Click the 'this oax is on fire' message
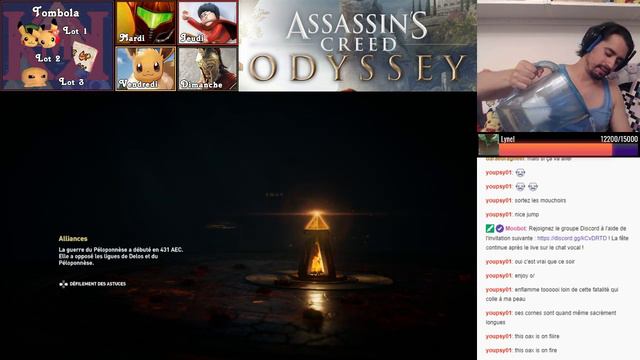Viewport: 640px width, 360px height. click(x=536, y=350)
